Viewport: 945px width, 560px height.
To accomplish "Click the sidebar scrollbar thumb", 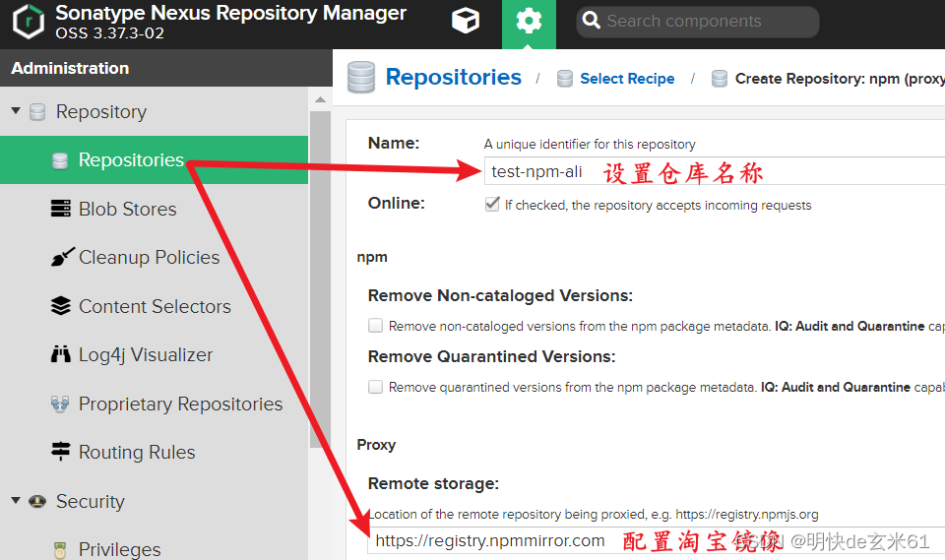I will click(x=320, y=280).
